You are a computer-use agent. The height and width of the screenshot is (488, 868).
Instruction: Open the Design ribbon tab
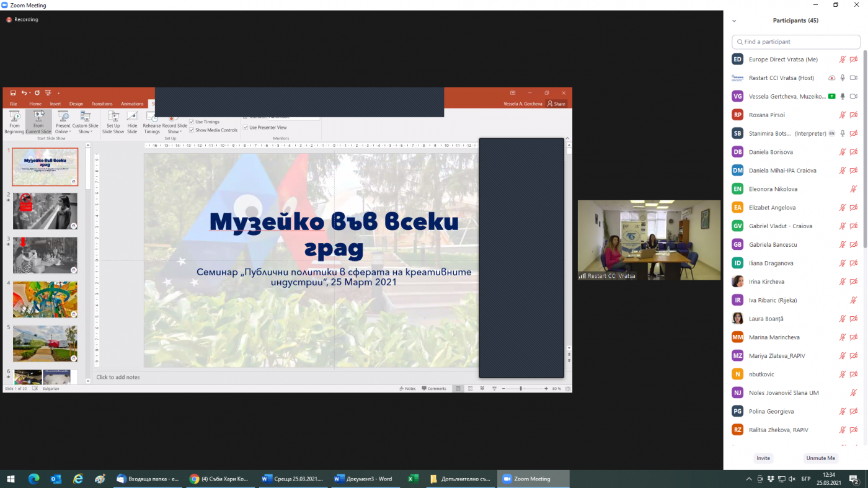76,104
